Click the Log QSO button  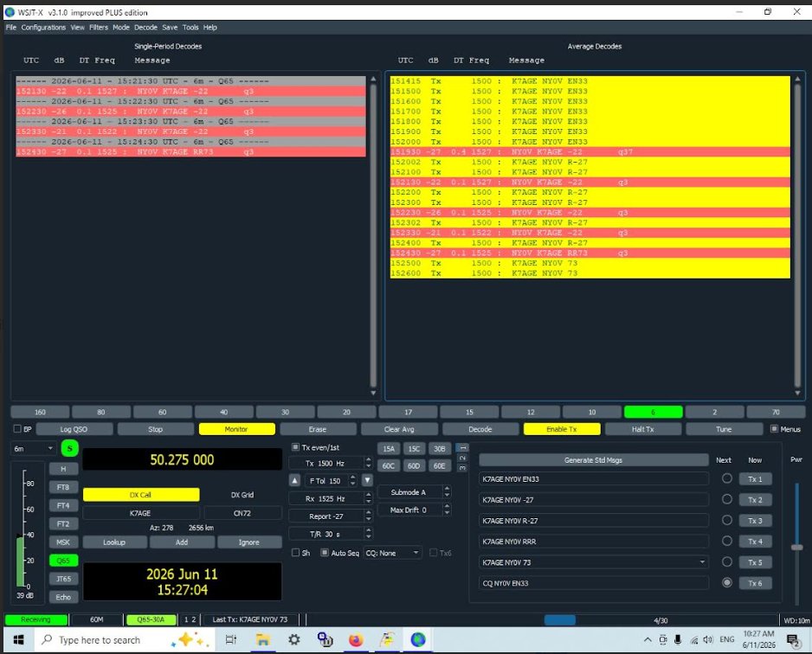coord(74,429)
